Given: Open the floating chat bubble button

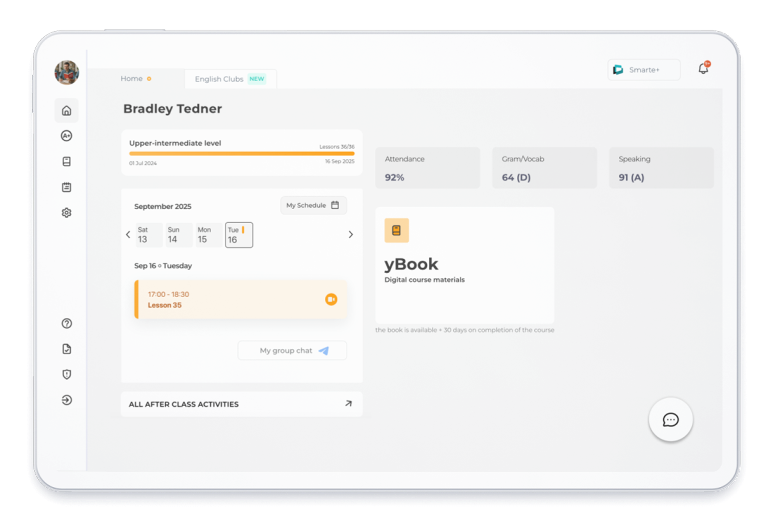Looking at the screenshot, I should tap(670, 420).
